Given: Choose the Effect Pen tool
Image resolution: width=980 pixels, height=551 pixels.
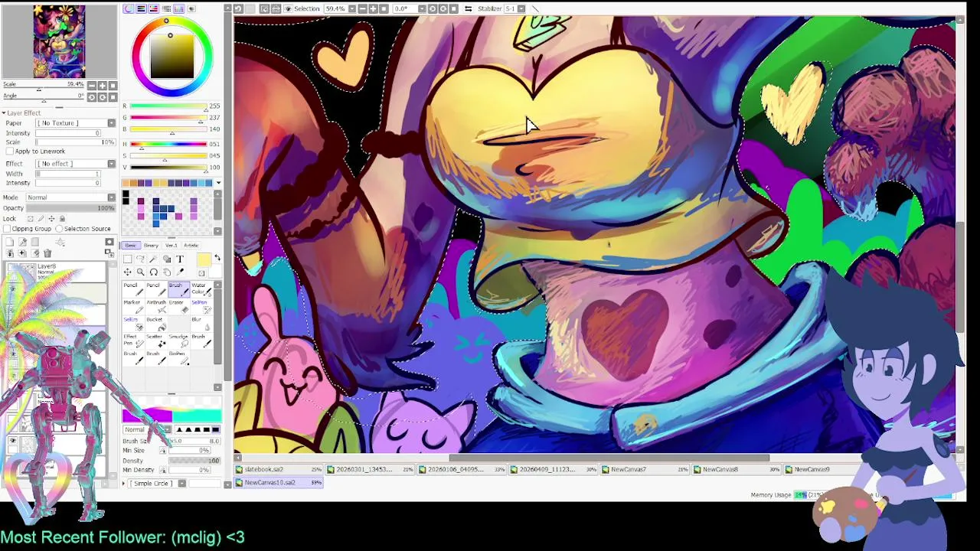Looking at the screenshot, I should [x=133, y=341].
